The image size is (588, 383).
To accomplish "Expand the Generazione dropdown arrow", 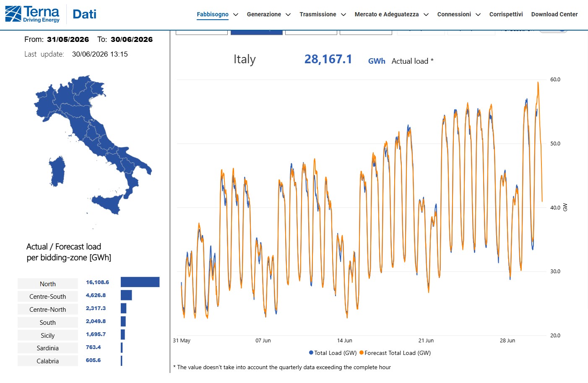I will click(288, 15).
